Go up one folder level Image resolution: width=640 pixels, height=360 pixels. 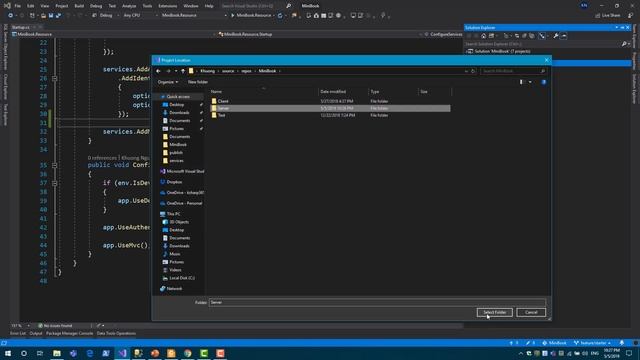(183, 71)
